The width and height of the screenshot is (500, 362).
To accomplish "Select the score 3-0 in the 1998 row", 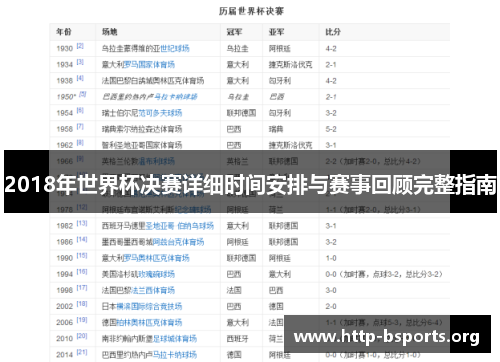I will [x=331, y=290].
